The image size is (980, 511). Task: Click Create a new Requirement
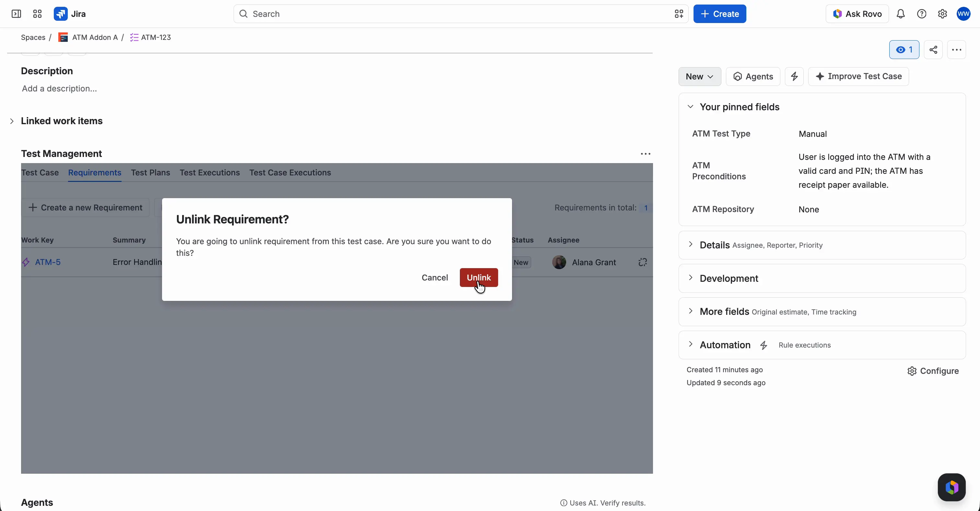pyautogui.click(x=85, y=208)
